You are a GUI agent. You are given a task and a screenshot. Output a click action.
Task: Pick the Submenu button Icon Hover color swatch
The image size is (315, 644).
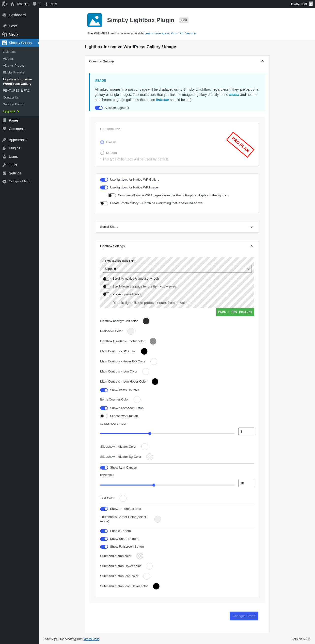coord(156,586)
